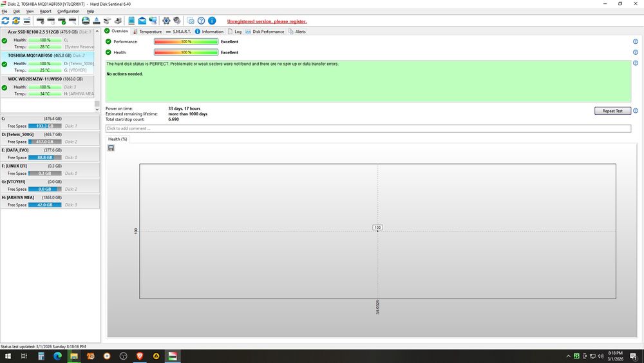
Task: Click the blue info toolbar icon
Action: (212, 21)
